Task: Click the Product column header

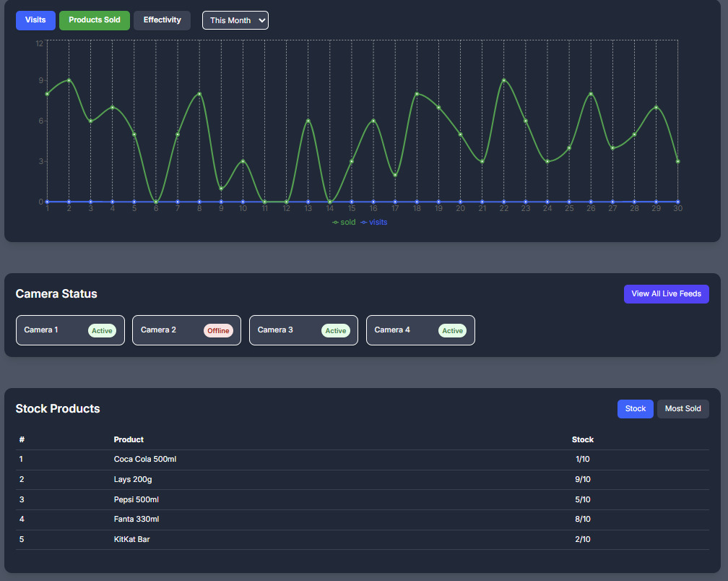Action: (x=129, y=439)
